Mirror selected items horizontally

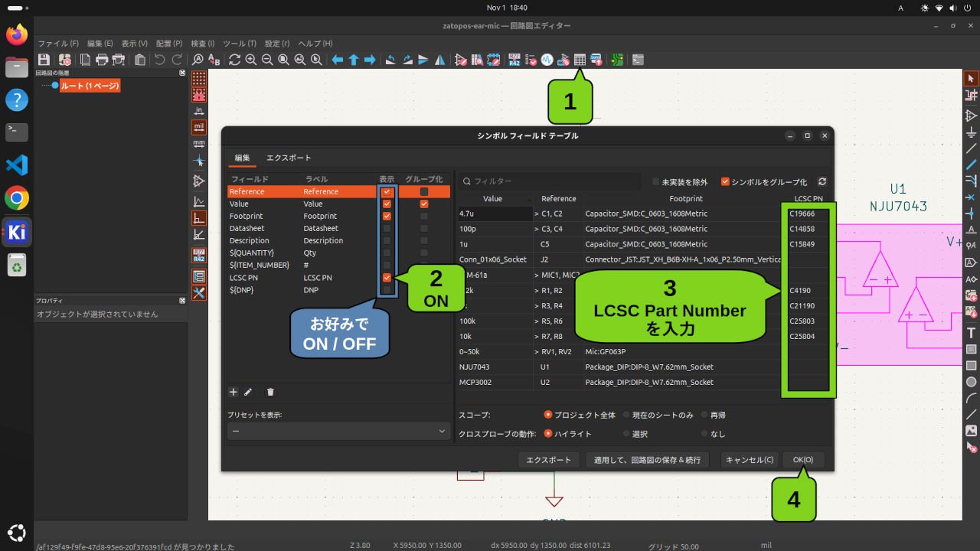pyautogui.click(x=440, y=59)
